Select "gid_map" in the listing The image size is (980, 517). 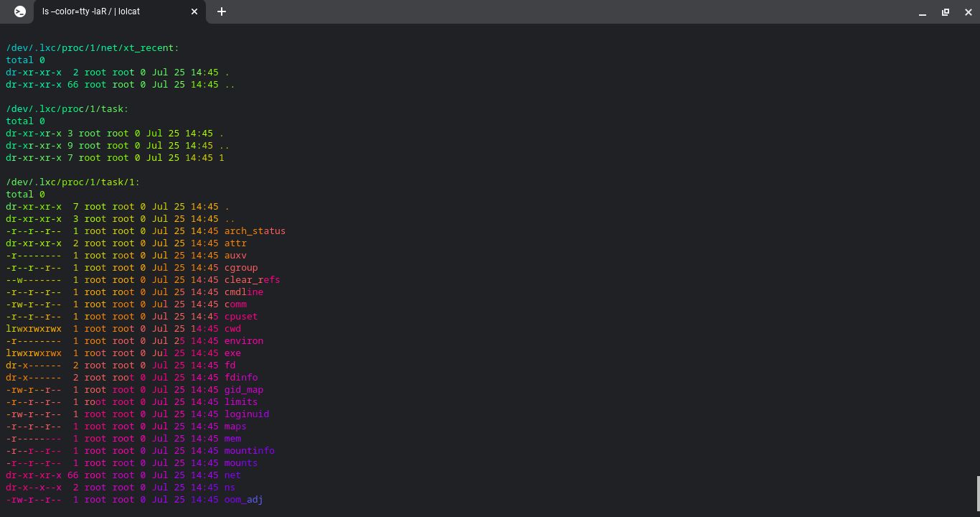[244, 389]
